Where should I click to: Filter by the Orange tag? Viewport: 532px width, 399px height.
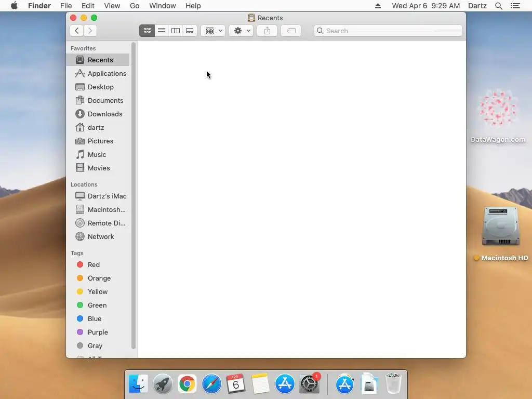coord(98,278)
